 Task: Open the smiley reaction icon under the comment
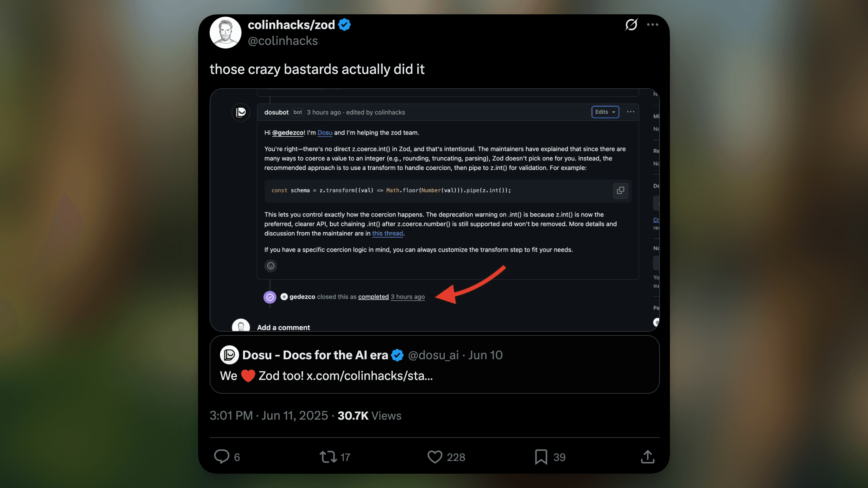click(271, 266)
